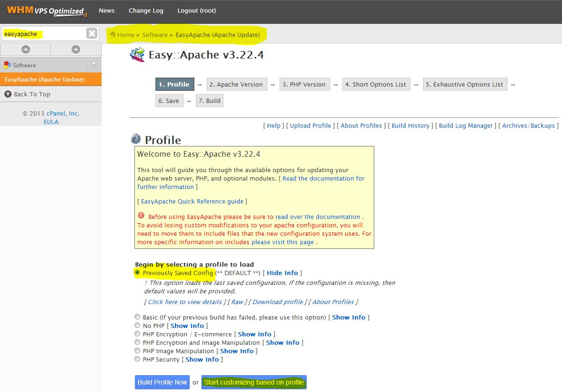Choose the PHP Encryption / E-commerce profile
The width and height of the screenshot is (562, 392).
tap(137, 334)
